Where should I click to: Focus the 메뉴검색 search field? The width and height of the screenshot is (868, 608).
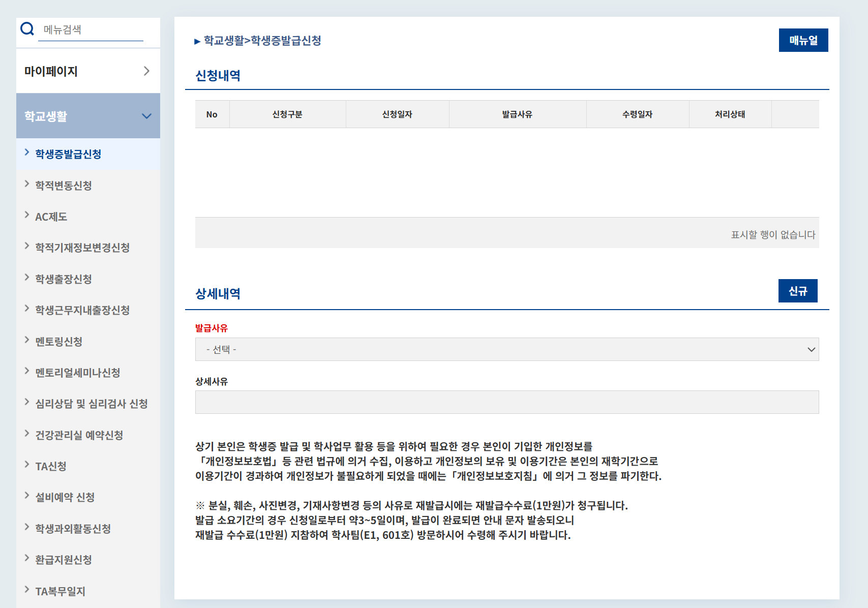pos(91,29)
